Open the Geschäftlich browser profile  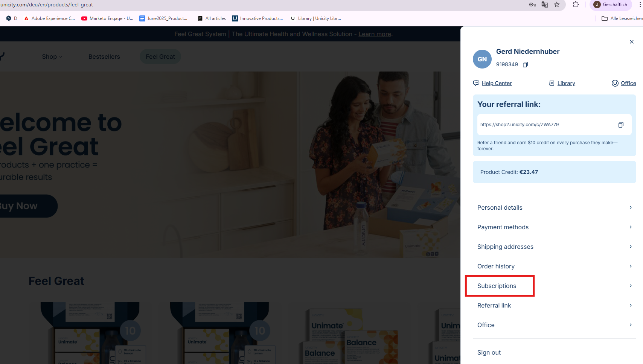(x=610, y=5)
